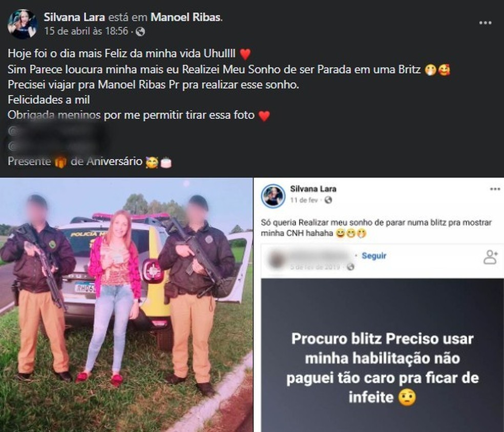Open the top post's three-dot options menu
This screenshot has height=432, width=504.
(485, 23)
